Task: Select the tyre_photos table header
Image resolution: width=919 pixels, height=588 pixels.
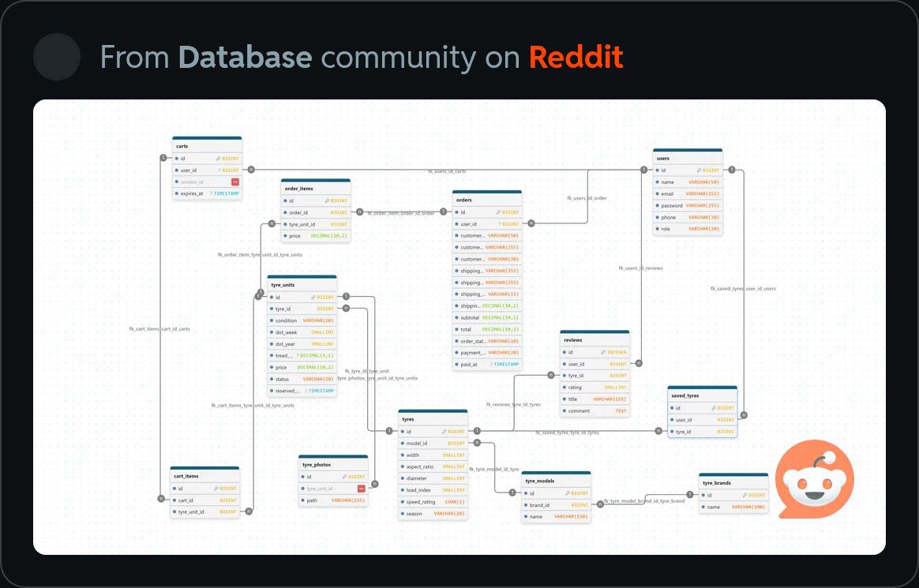Action: tap(333, 464)
